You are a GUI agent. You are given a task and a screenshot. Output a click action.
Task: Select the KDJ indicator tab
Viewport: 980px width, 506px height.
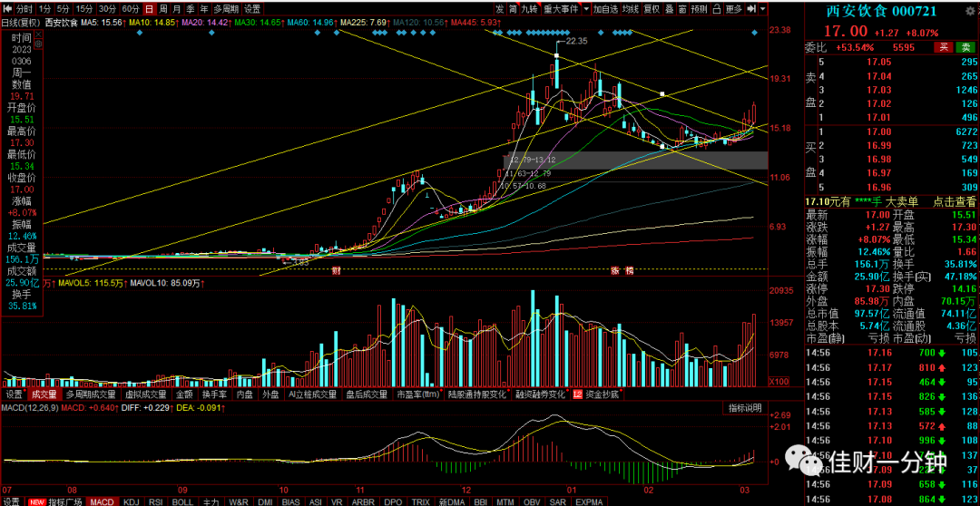click(x=132, y=501)
